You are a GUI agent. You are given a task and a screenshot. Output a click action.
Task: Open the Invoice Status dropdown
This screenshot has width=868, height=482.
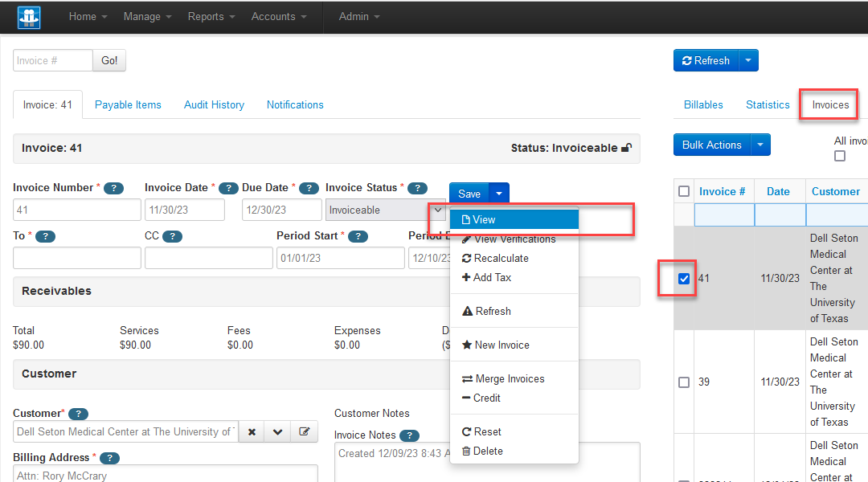coord(385,210)
